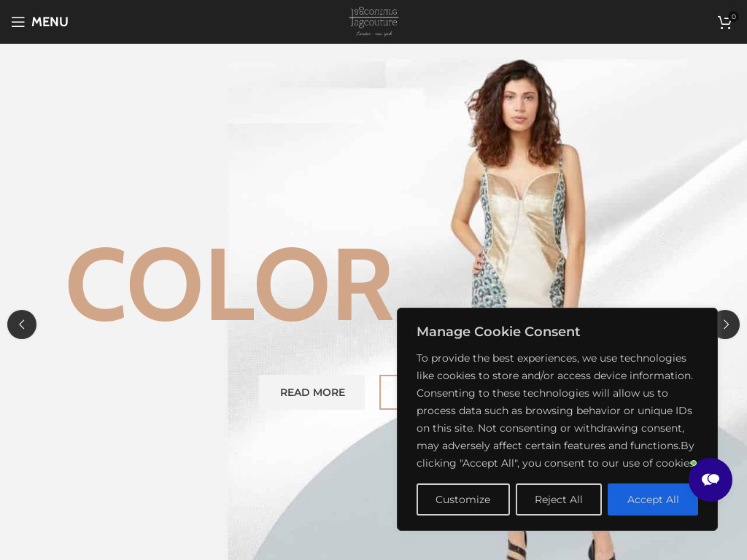The height and width of the screenshot is (560, 747).
Task: Click the large COLOR headline
Action: click(229, 286)
